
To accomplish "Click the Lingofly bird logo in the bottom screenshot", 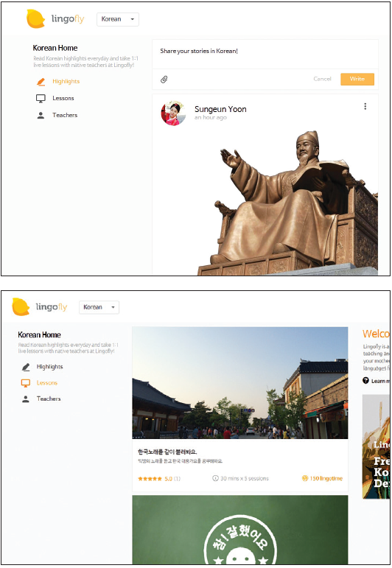I will (21, 306).
